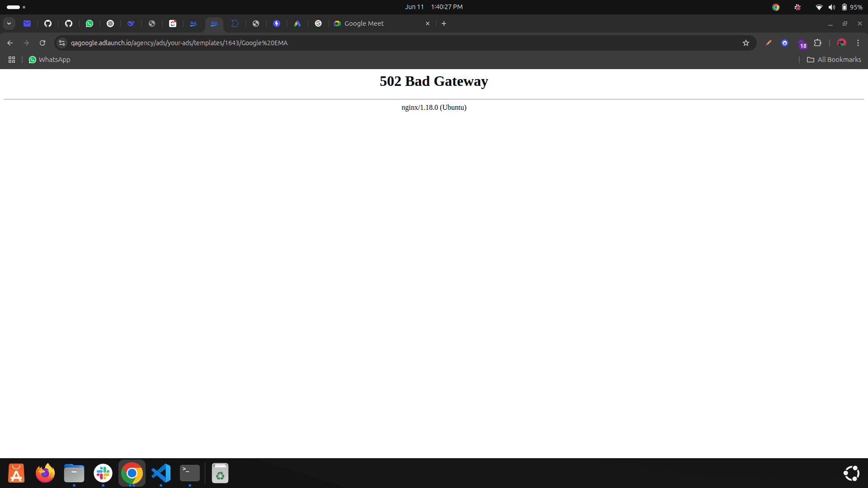Show applications via the Ubuntu logo
This screenshot has height=488, width=868.
click(852, 473)
